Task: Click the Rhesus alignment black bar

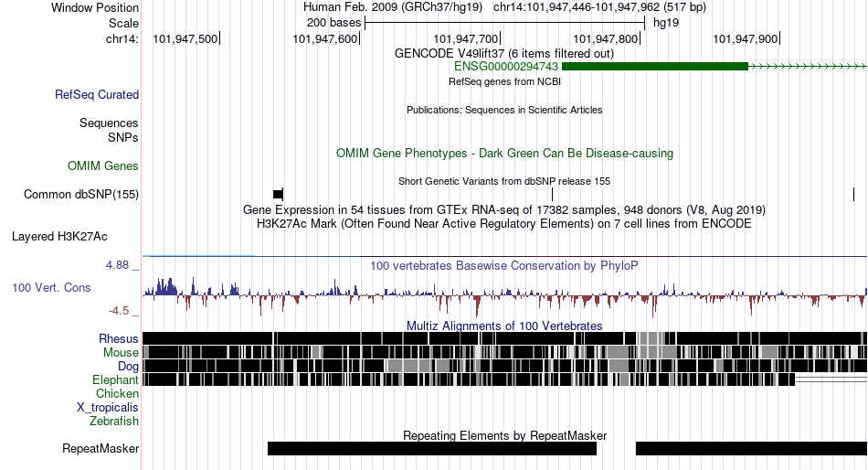Action: click(505, 338)
